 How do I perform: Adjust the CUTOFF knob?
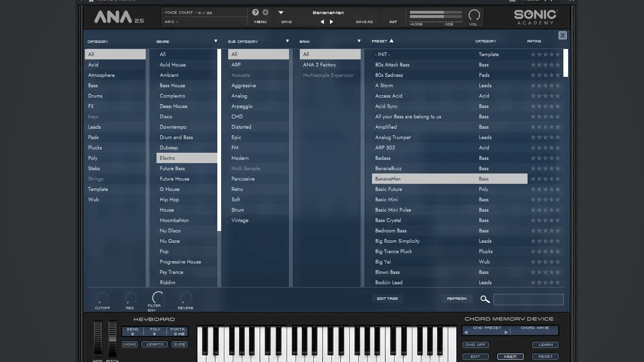[x=102, y=298]
